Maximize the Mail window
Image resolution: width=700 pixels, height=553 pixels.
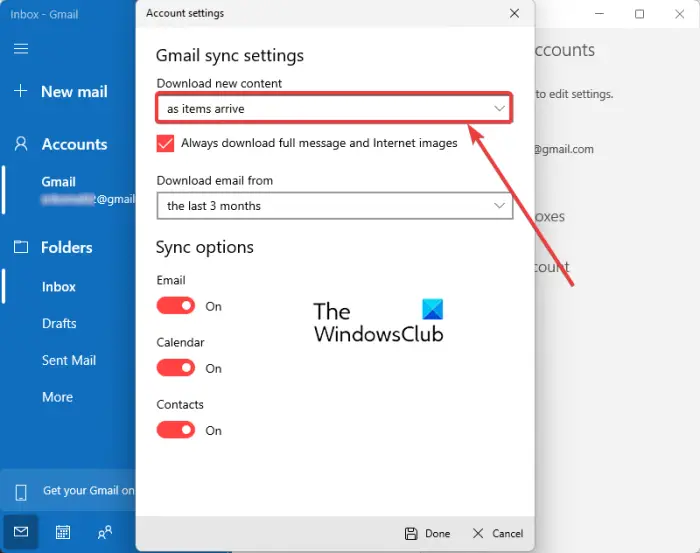[639, 14]
